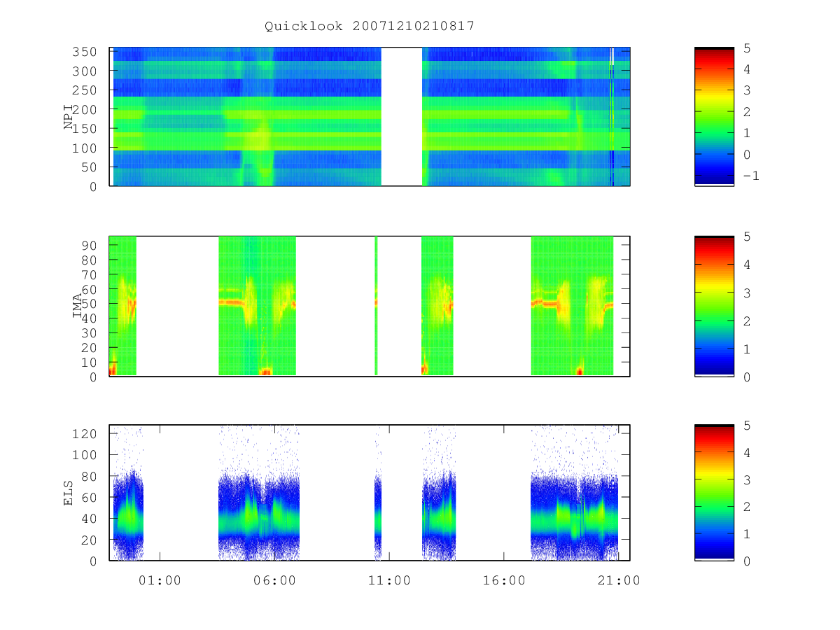Pick the IMA panel color bar
Screen dimensions: 840x630
pos(714,307)
